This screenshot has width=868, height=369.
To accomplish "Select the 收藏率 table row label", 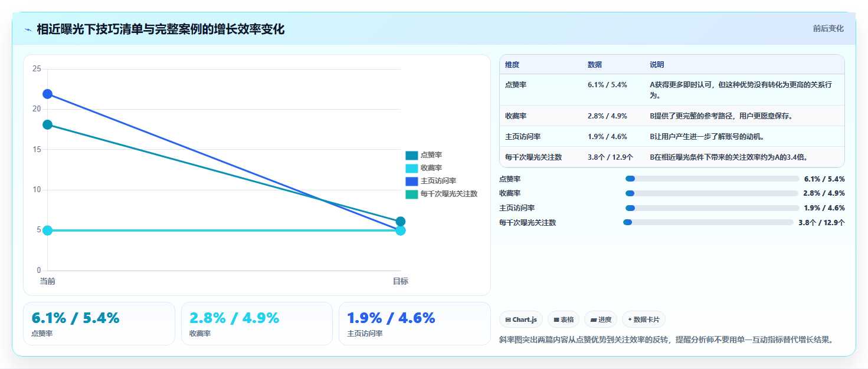I will 516,116.
